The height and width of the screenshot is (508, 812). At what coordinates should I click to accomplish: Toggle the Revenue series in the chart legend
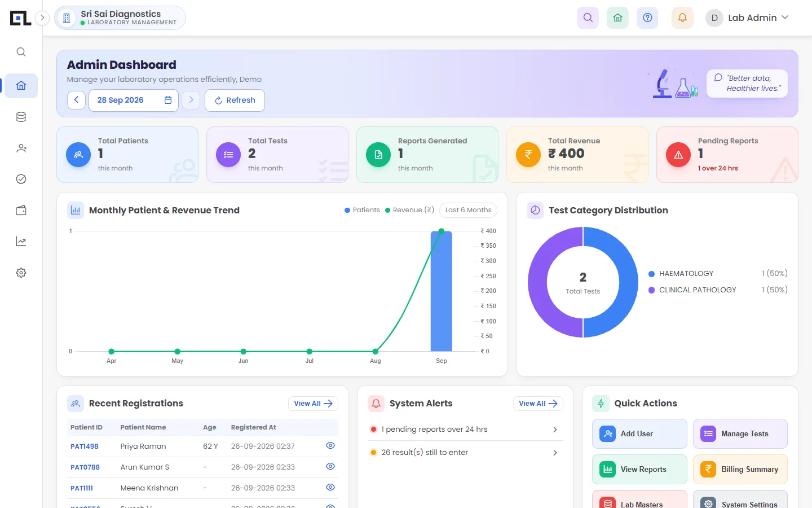point(409,210)
